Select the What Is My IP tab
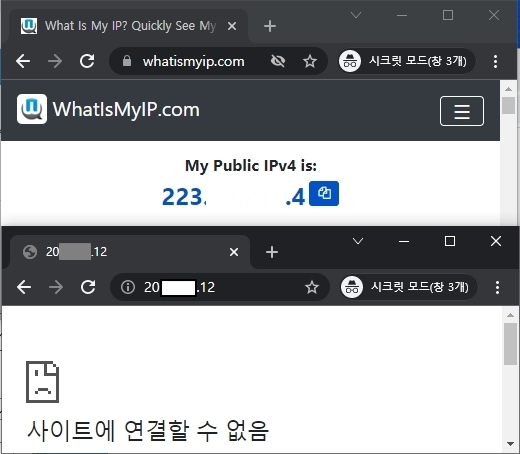 [x=129, y=26]
